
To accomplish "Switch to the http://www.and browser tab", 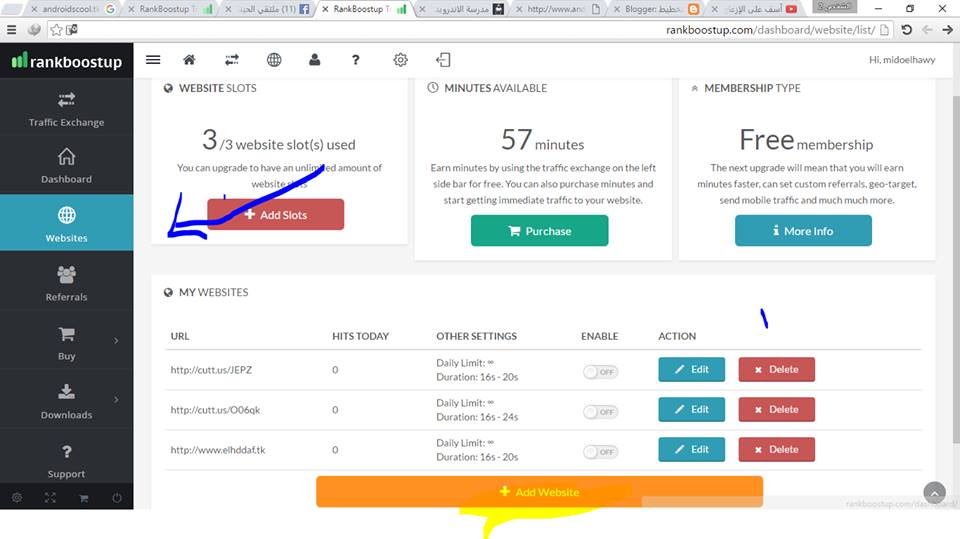I will pos(558,9).
